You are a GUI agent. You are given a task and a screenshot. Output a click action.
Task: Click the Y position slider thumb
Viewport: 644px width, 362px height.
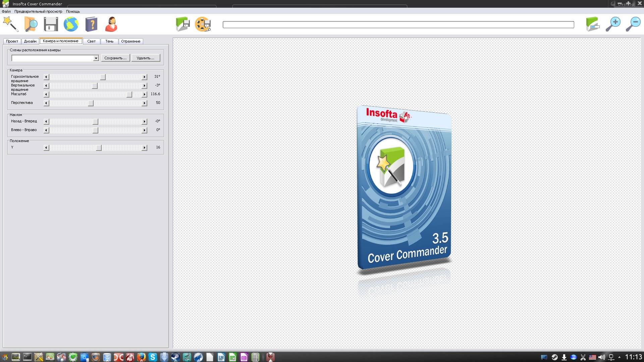[99, 148]
